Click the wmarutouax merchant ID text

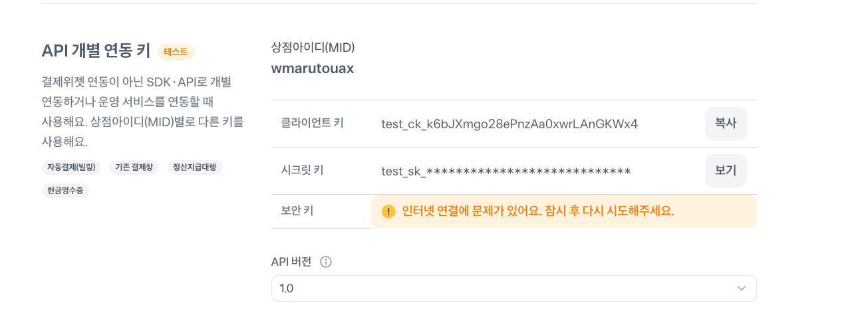[312, 68]
